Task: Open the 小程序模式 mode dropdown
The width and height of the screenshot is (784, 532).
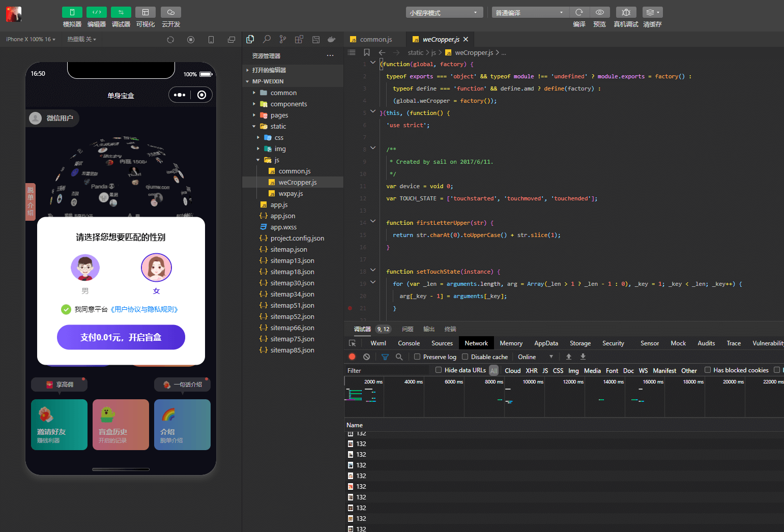Action: pyautogui.click(x=444, y=13)
